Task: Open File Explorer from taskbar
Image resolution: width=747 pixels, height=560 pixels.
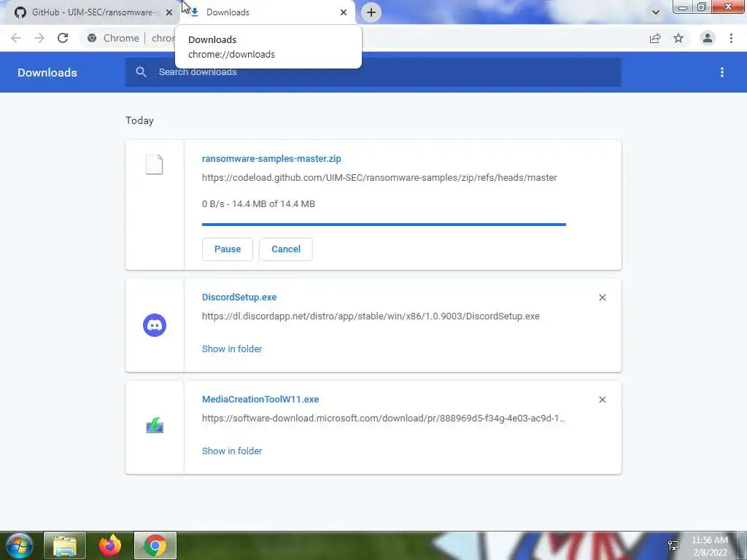Action: coord(65,545)
